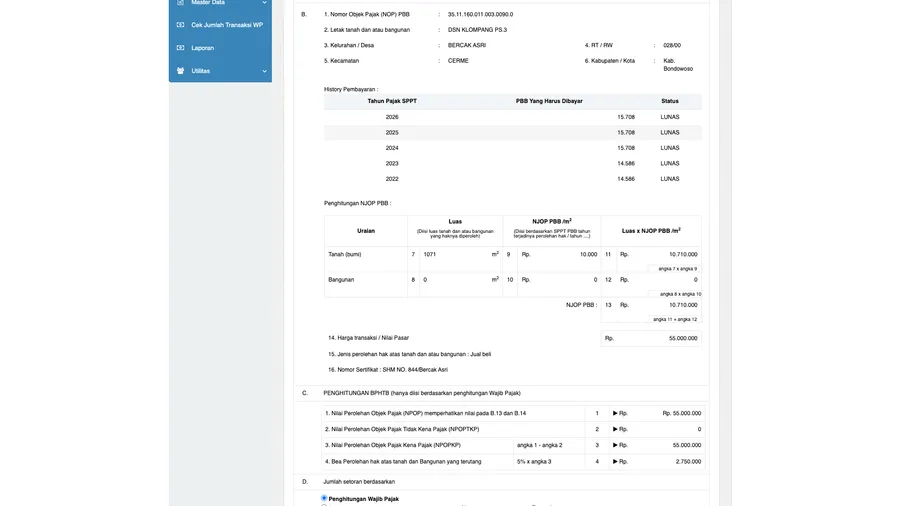Click the Status column header
The height and width of the screenshot is (506, 900).
670,101
